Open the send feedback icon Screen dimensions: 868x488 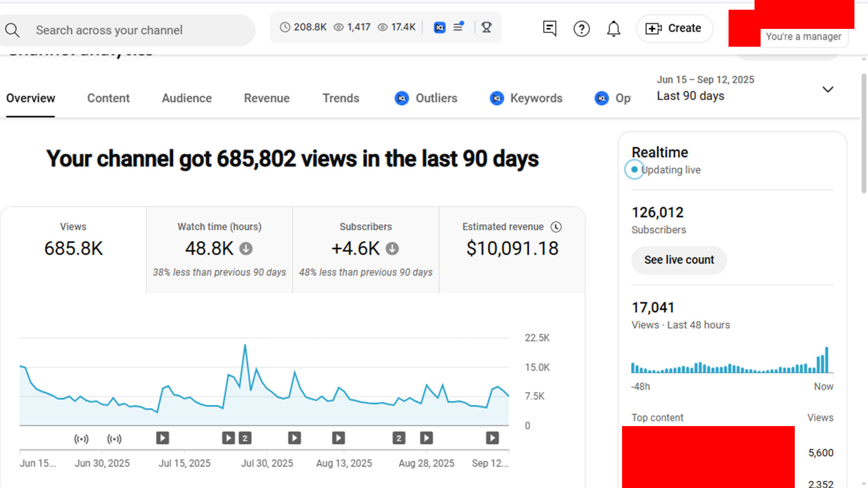pos(549,28)
